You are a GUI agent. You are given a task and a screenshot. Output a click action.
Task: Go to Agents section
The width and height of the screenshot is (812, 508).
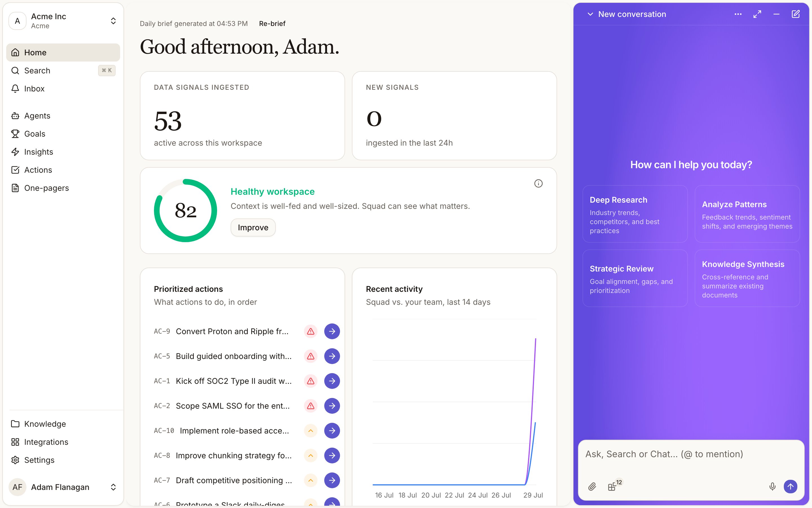coord(63,116)
